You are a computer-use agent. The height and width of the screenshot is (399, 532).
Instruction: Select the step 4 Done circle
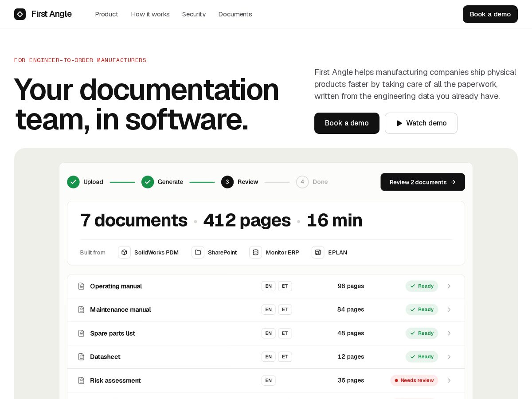coord(302,182)
